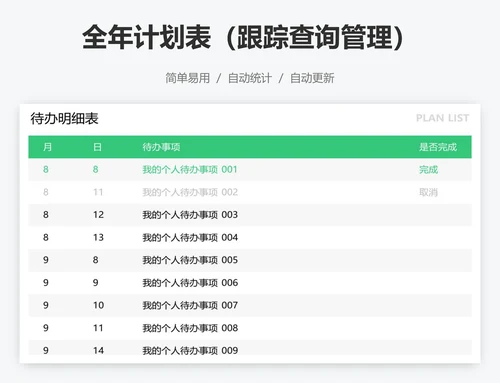
Task: Click the 是否完成 column header
Action: click(x=438, y=147)
